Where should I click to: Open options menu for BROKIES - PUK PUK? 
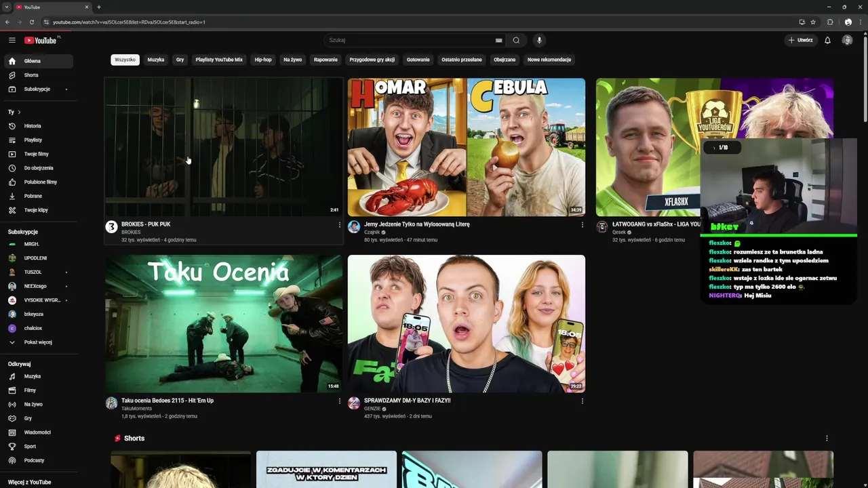[x=340, y=225]
